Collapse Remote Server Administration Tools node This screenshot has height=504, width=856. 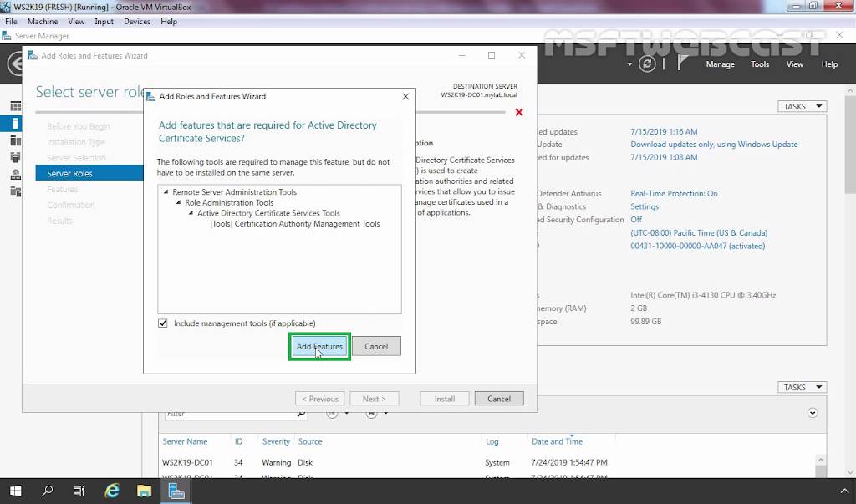[166, 192]
